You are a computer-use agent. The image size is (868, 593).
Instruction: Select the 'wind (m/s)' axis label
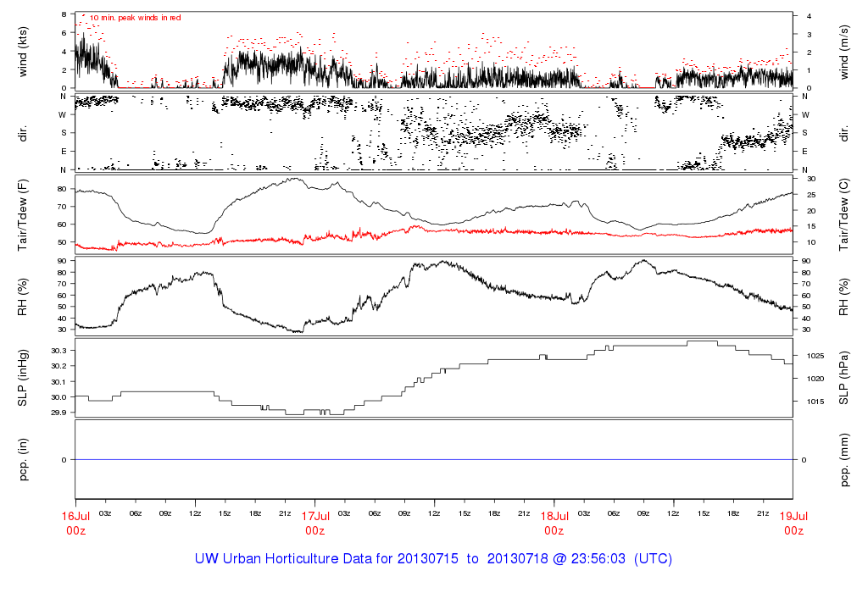(x=843, y=52)
